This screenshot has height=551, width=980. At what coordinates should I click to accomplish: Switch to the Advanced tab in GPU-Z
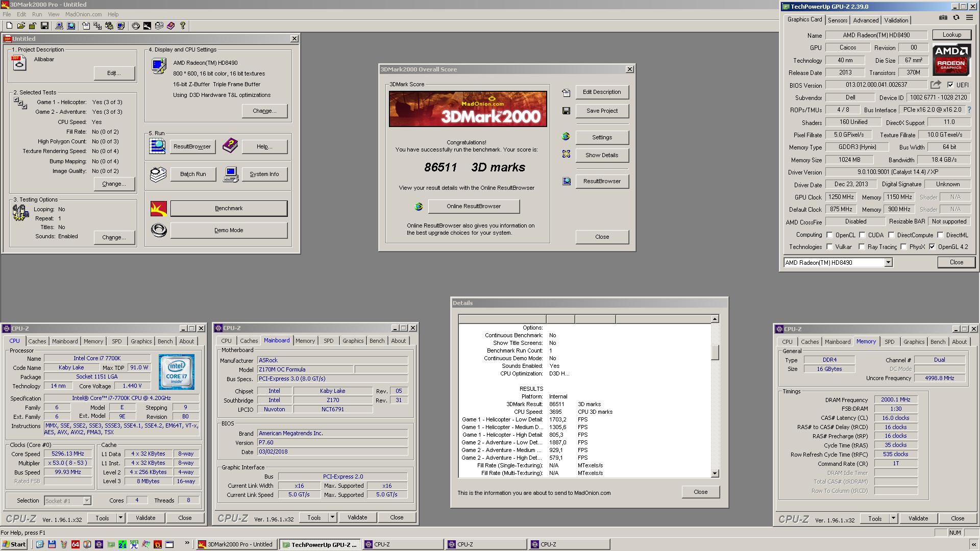click(866, 20)
